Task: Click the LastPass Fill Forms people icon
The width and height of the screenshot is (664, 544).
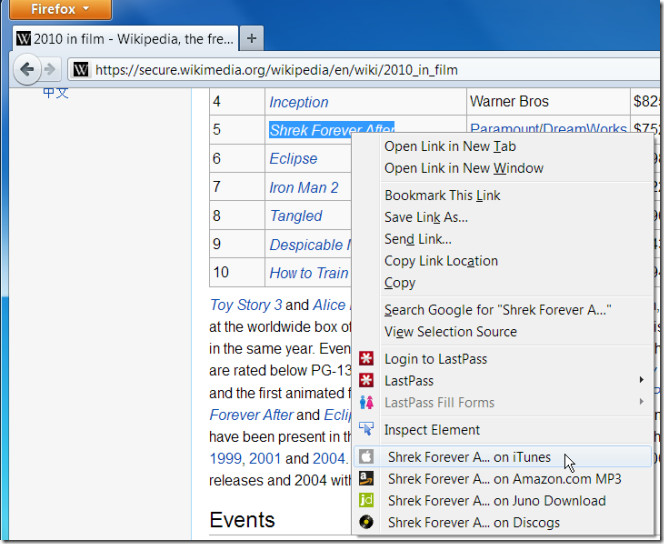Action: [366, 402]
